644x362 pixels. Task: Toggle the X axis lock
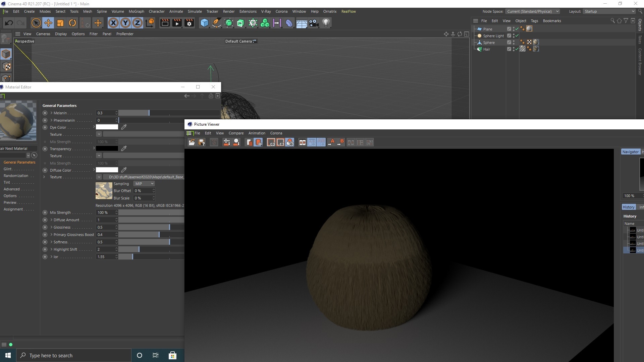[113, 23]
